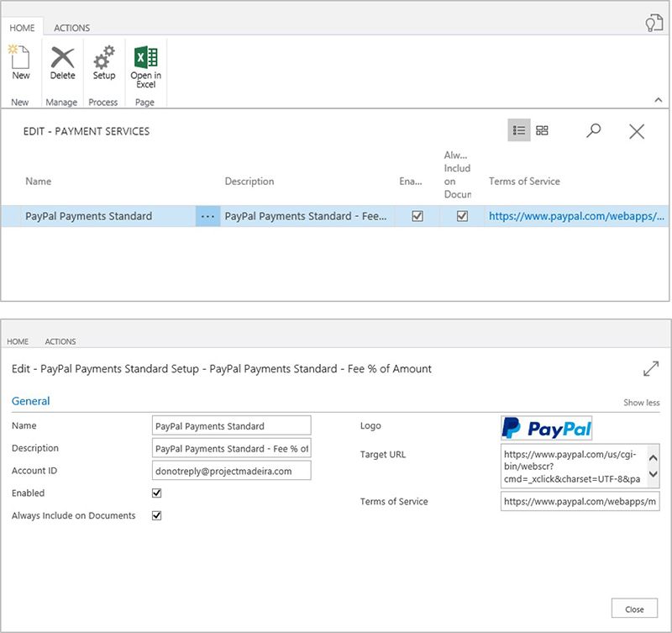Open the HOME tab in setup dialog

(18, 341)
